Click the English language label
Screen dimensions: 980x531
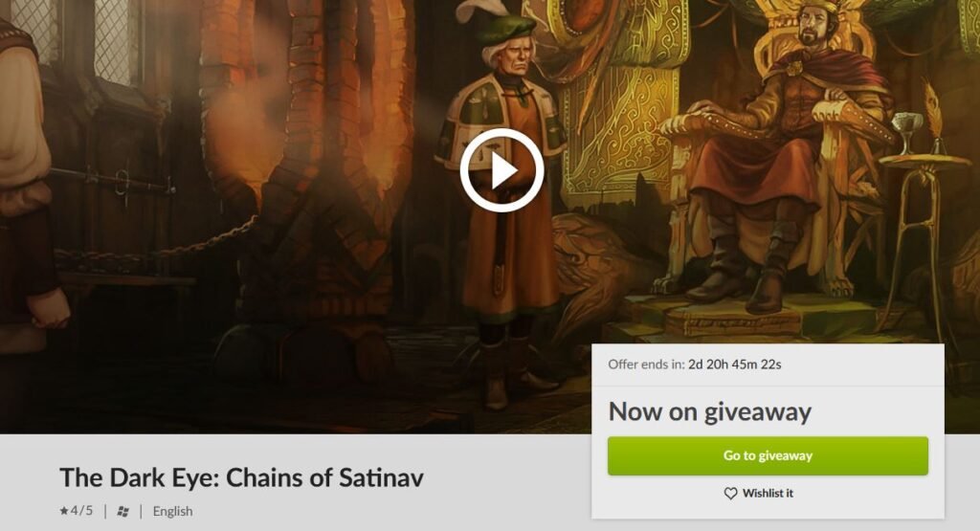pos(172,511)
